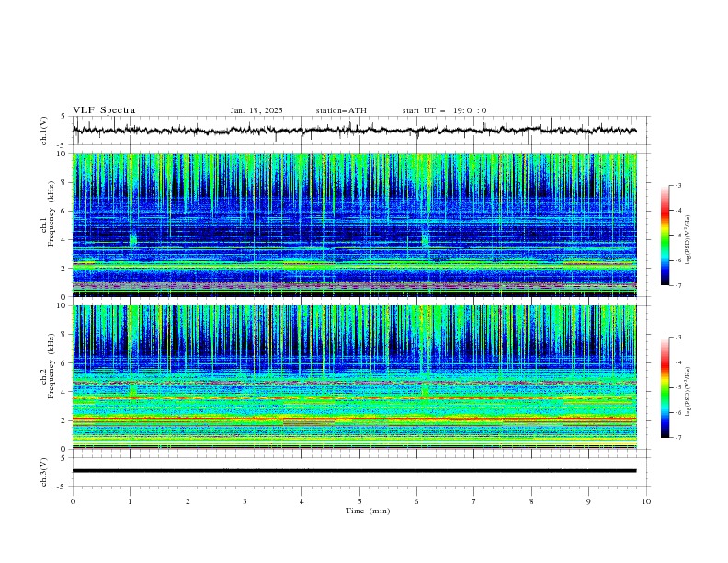728x563 pixels.
Task: Click the "VLF Spectra" plot title
Action: (104, 110)
